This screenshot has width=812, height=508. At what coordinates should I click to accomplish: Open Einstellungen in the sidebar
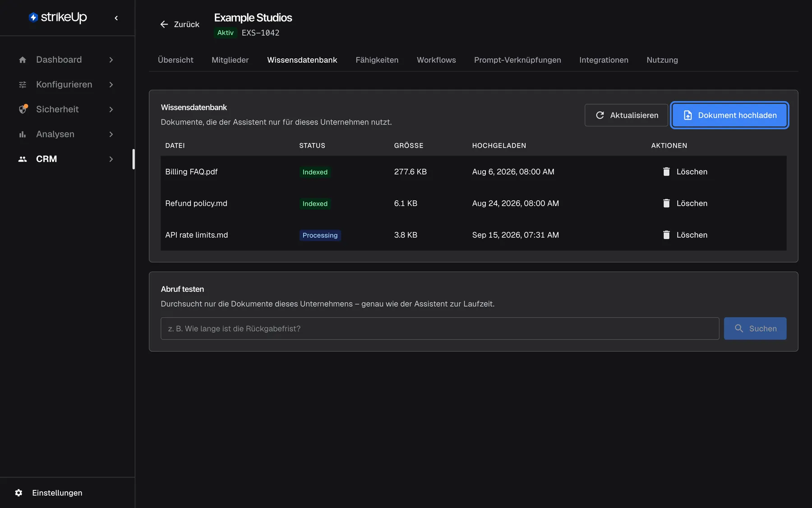[57, 493]
